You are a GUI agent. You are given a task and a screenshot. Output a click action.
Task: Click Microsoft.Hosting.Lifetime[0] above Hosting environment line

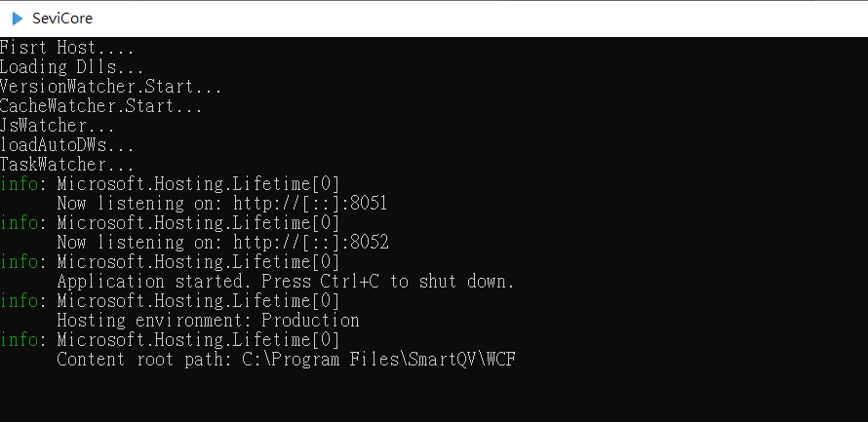pos(198,301)
